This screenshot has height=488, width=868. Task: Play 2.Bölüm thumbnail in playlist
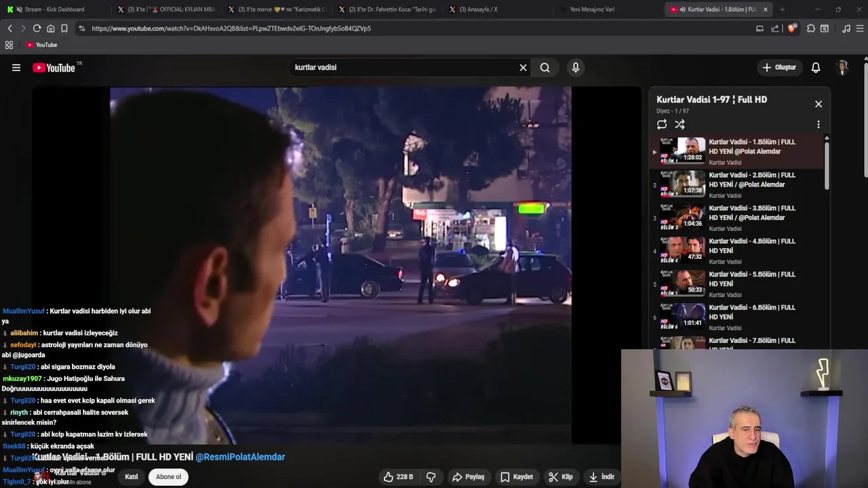click(683, 183)
